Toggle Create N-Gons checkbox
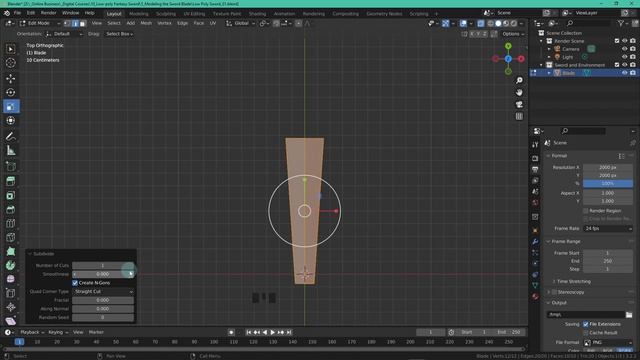This screenshot has height=360, width=640. coord(75,283)
